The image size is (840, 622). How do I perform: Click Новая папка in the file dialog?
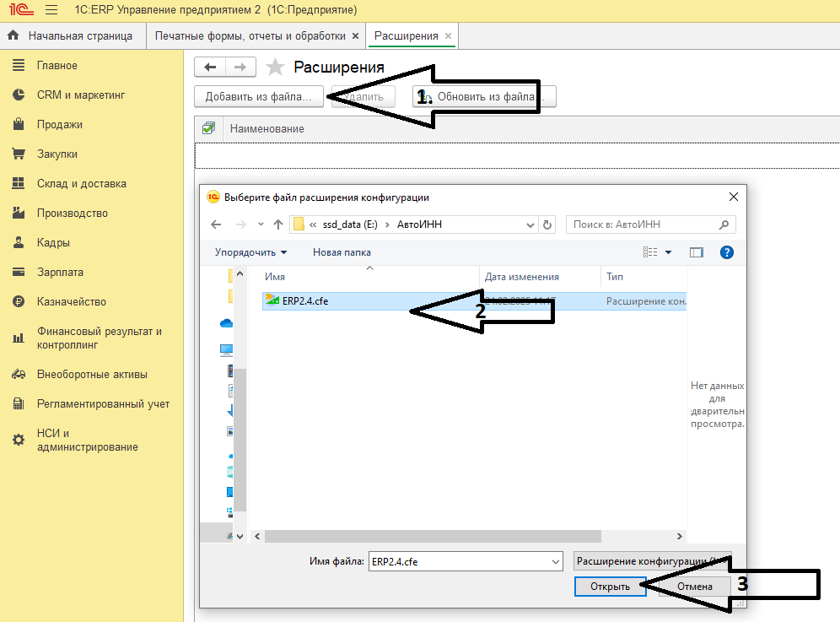click(x=342, y=252)
